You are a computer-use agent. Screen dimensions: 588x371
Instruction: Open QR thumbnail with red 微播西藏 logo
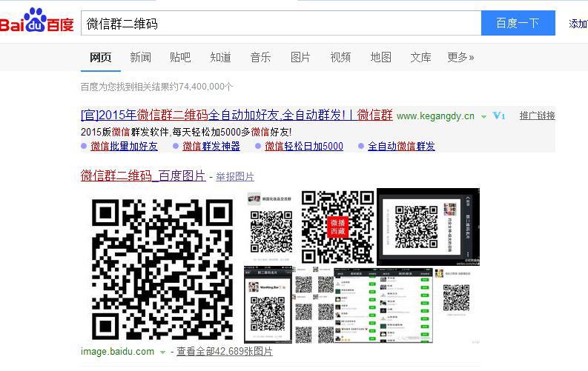[338, 227]
